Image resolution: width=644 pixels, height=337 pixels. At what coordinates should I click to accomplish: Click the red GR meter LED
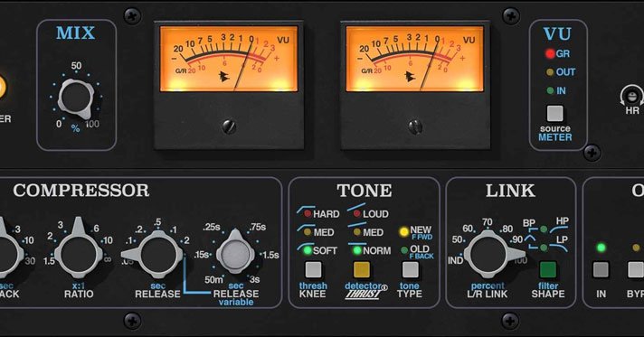pos(550,54)
